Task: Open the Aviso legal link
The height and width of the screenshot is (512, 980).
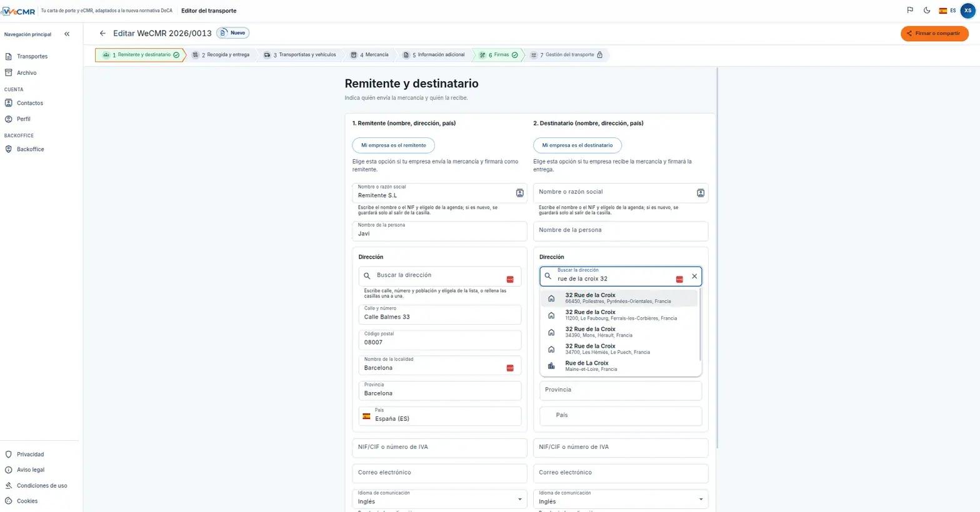Action: pyautogui.click(x=30, y=470)
